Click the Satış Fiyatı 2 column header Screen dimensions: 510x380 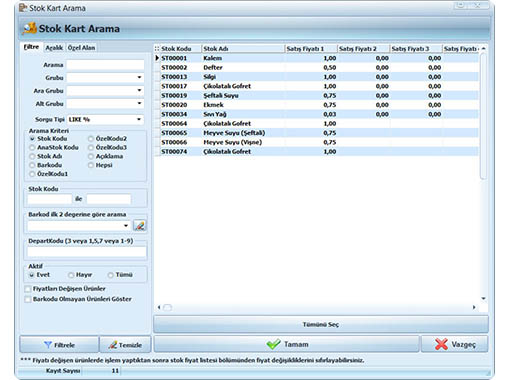coord(363,49)
